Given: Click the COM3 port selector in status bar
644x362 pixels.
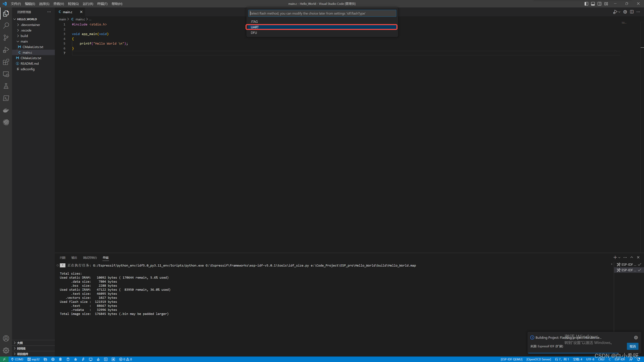Looking at the screenshot, I should (x=17, y=359).
